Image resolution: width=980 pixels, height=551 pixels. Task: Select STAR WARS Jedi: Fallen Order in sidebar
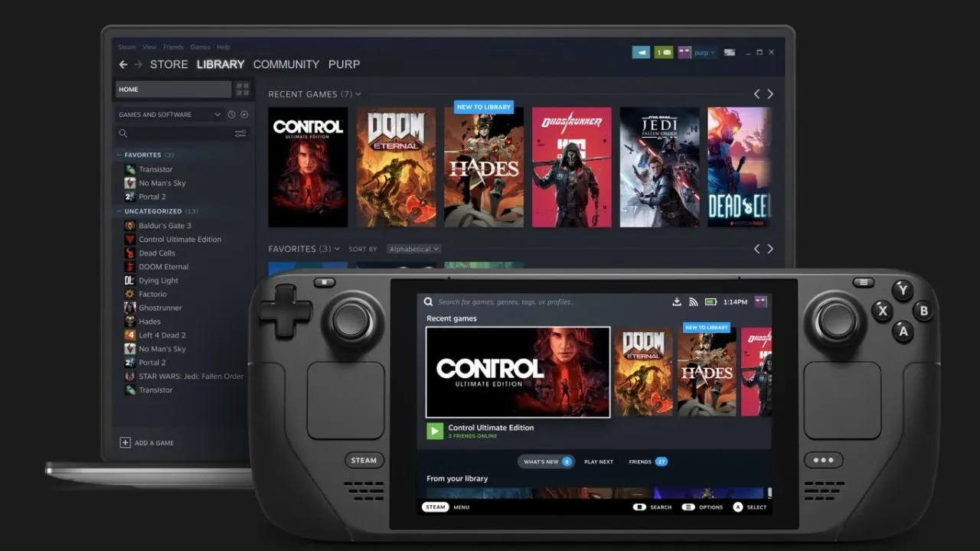click(184, 377)
